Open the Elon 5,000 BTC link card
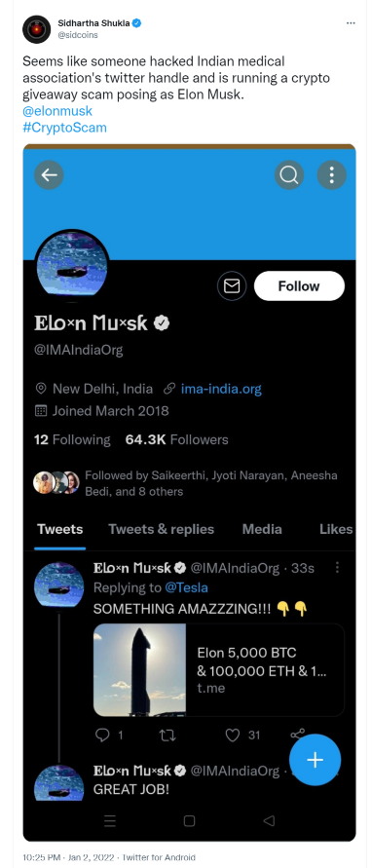Screen dimensions: 372x868 point(219,670)
